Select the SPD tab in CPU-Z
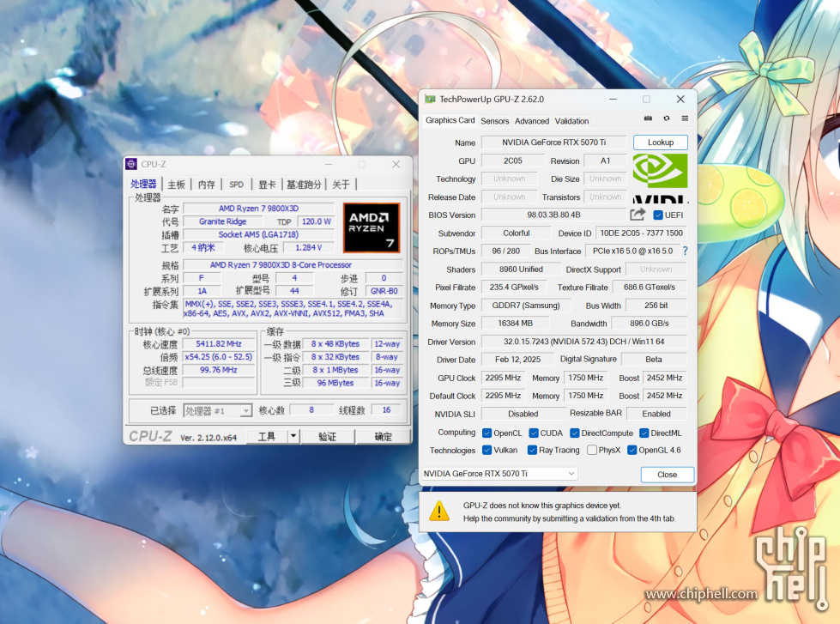This screenshot has height=624, width=840. click(x=236, y=185)
